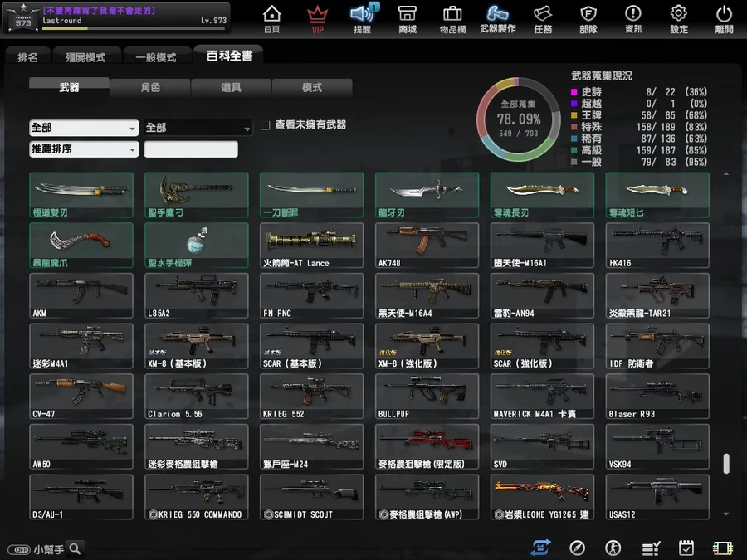Viewport: 747px width, 560px height.
Task: Click the bottom running person icon
Action: click(613, 548)
